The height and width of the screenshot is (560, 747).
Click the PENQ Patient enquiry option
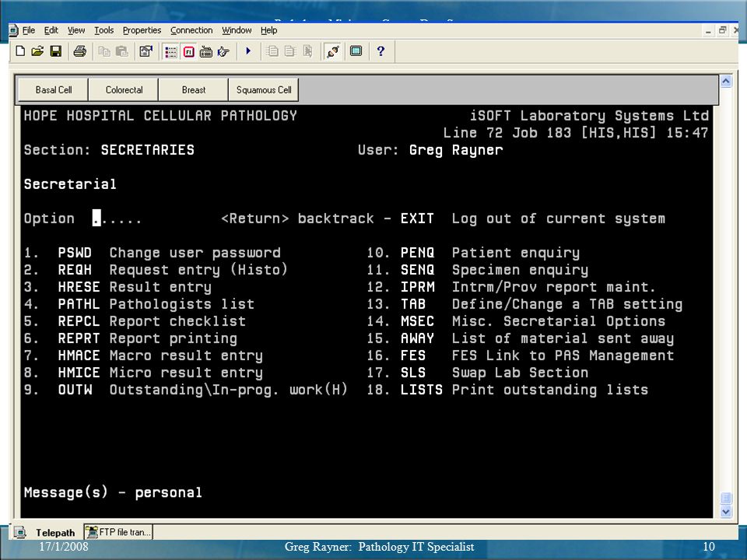pos(474,253)
